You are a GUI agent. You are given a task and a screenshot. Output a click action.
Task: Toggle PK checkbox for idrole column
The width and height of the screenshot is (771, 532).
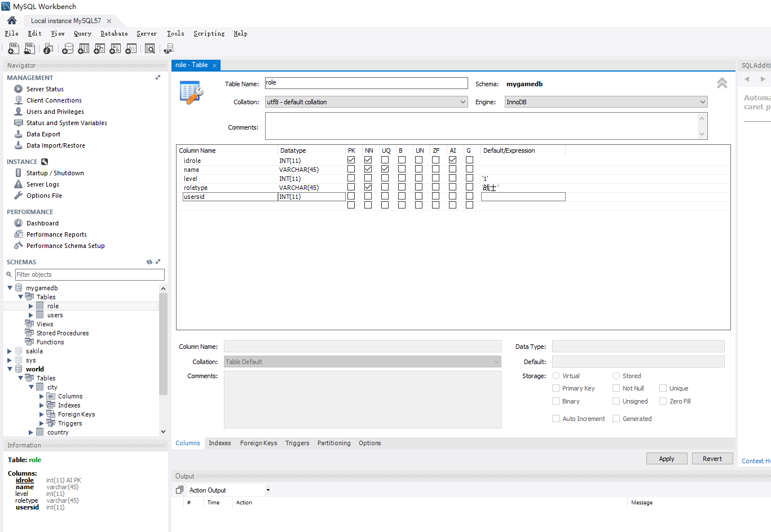pyautogui.click(x=351, y=160)
